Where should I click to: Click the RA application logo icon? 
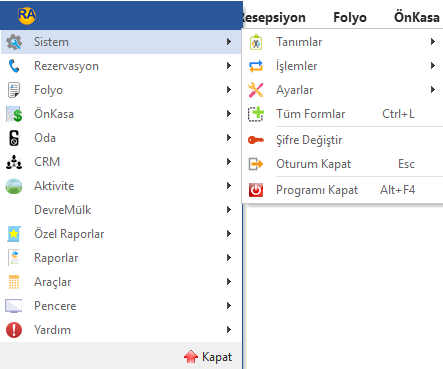[x=27, y=15]
